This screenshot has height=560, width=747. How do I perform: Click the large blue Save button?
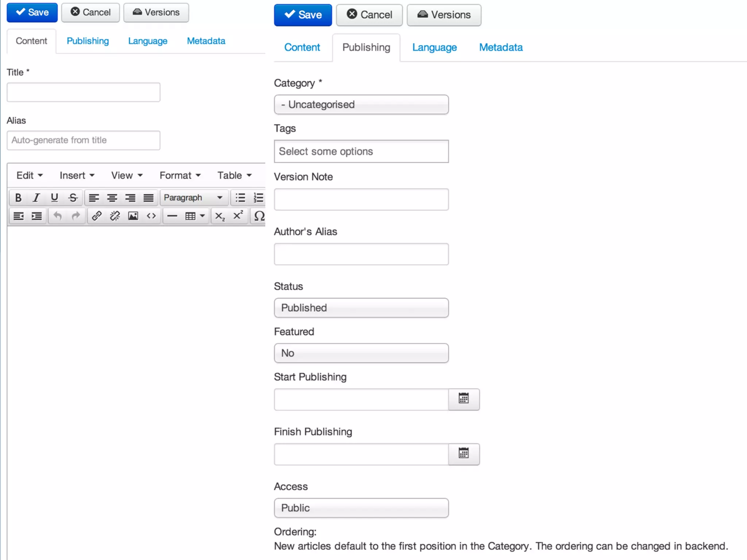coord(303,15)
